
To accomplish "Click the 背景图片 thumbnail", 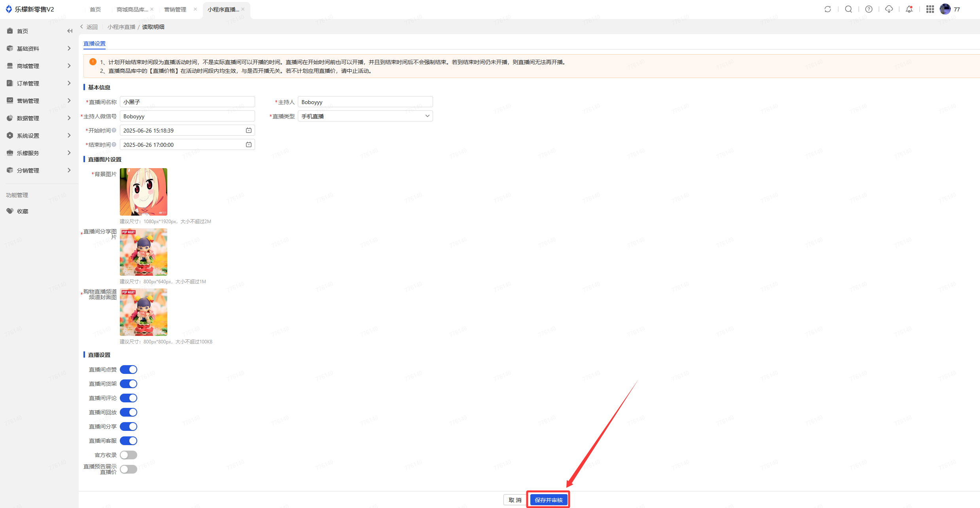I will pos(143,191).
